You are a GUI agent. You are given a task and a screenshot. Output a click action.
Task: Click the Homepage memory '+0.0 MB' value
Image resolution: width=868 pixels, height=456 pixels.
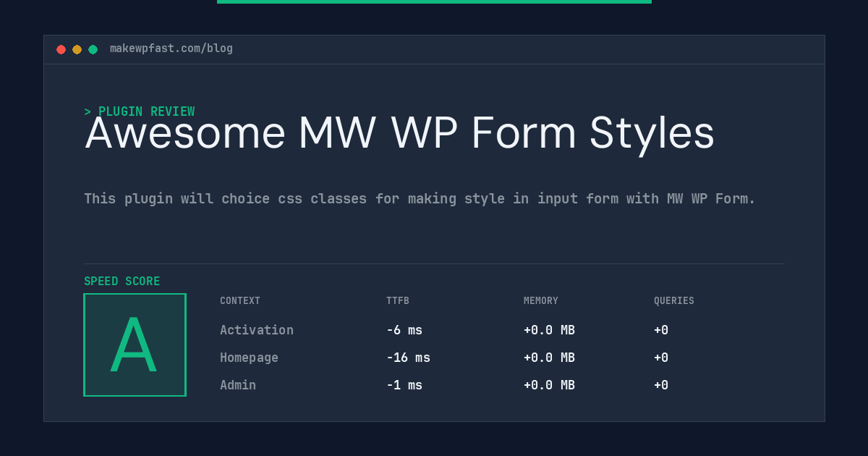pos(549,358)
